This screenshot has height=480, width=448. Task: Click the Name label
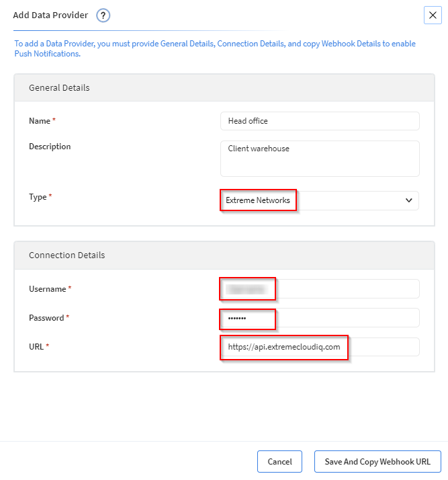[x=40, y=121]
